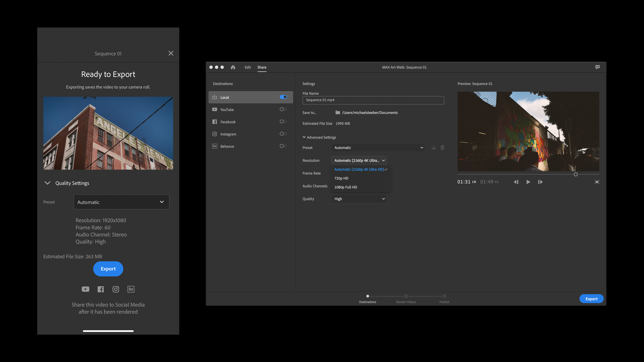Click the YouTube share icon below the Export button
The width and height of the screenshot is (644, 362).
pyautogui.click(x=85, y=289)
